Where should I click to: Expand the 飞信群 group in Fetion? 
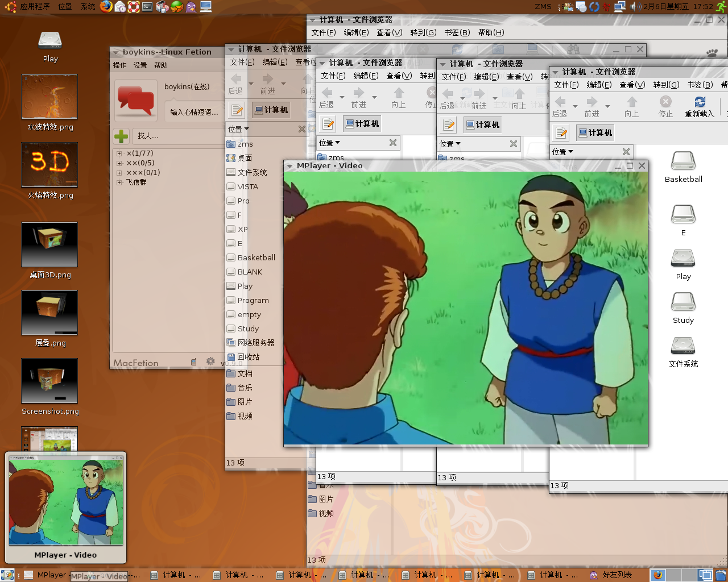click(119, 182)
